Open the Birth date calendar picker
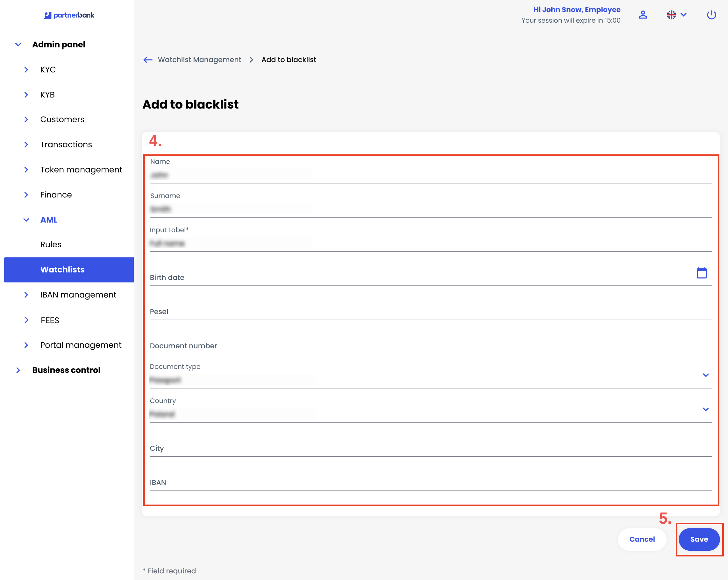Image resolution: width=728 pixels, height=580 pixels. (x=701, y=273)
